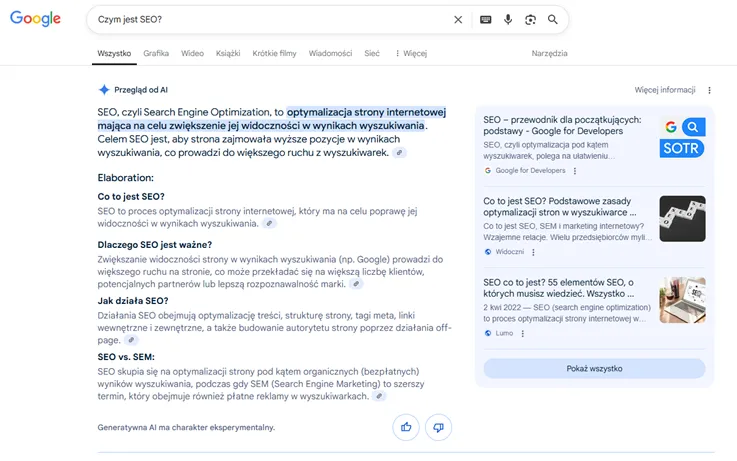The image size is (737, 461).
Task: Click the SEO vs. SEM: heading
Action: click(126, 357)
